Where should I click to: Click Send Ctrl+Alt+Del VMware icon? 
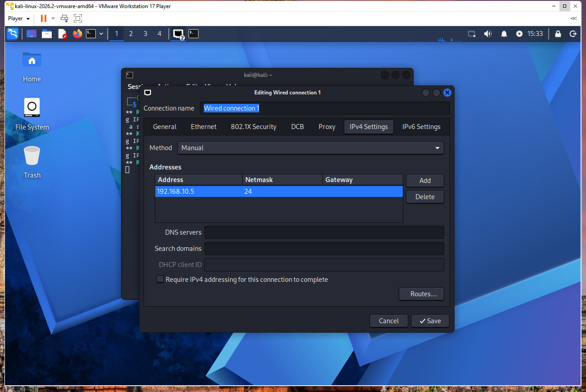(64, 18)
